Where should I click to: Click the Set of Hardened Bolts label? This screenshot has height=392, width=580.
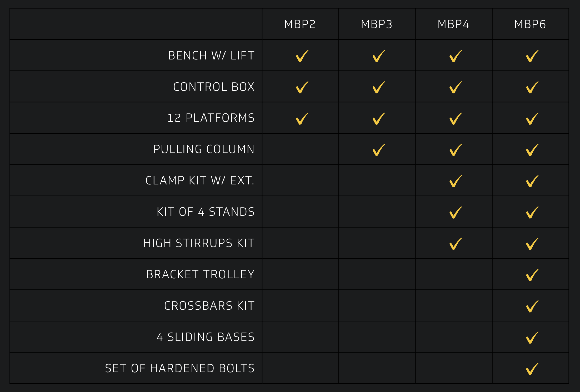click(x=180, y=368)
